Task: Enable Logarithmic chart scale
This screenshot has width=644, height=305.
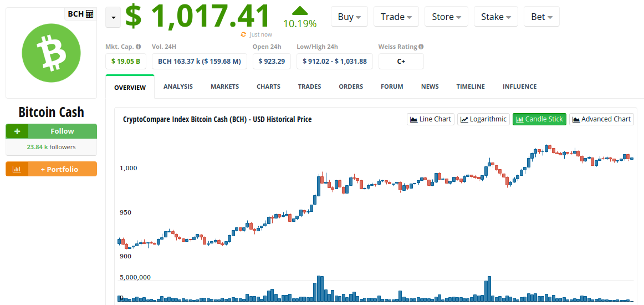Action: [x=483, y=119]
